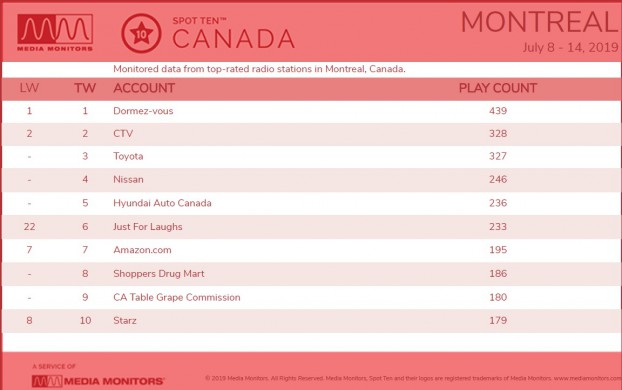Click the play count 439 value
This screenshot has height=390, width=622.
tap(498, 111)
